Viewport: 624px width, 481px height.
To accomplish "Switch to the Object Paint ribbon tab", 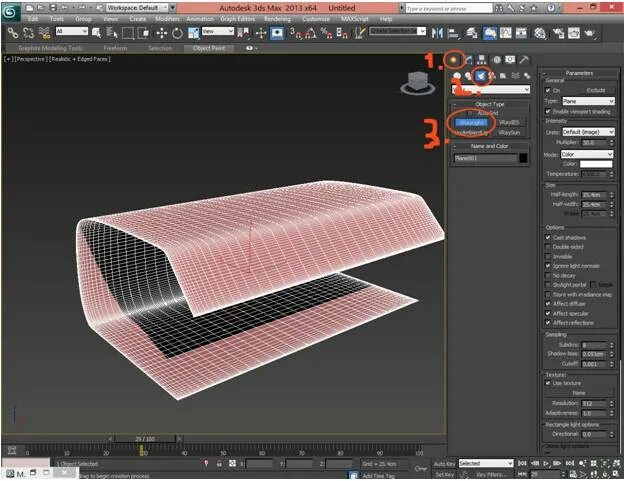I will pyautogui.click(x=209, y=48).
